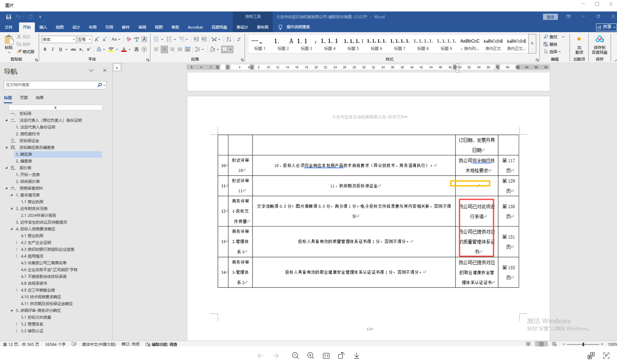Click the clear formatting eraser icon
The width and height of the screenshot is (617, 364).
tap(129, 39)
